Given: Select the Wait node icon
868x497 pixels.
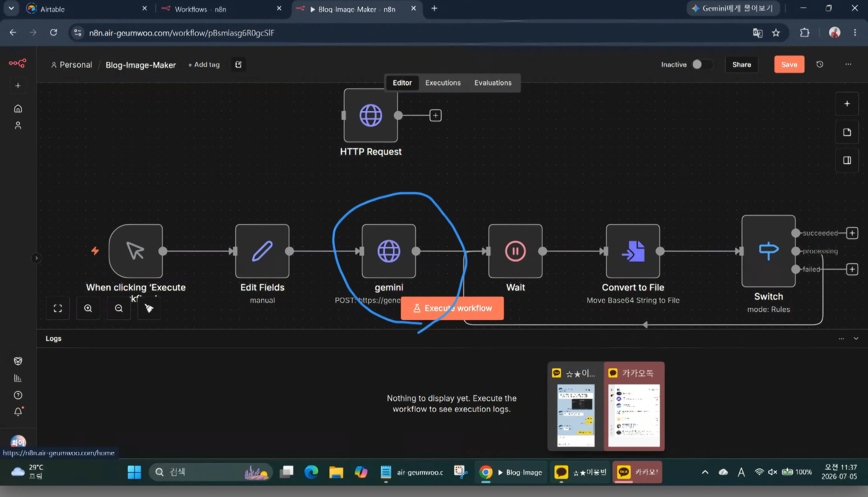Looking at the screenshot, I should point(515,251).
